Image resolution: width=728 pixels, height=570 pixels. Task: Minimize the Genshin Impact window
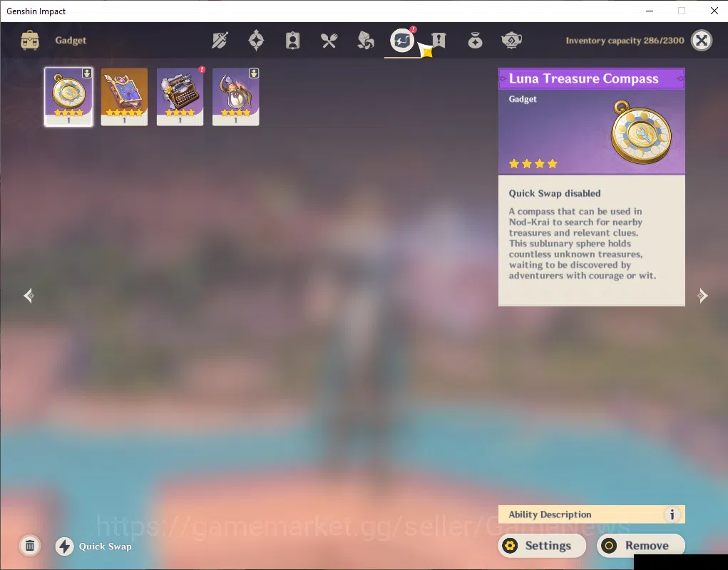[x=650, y=11]
